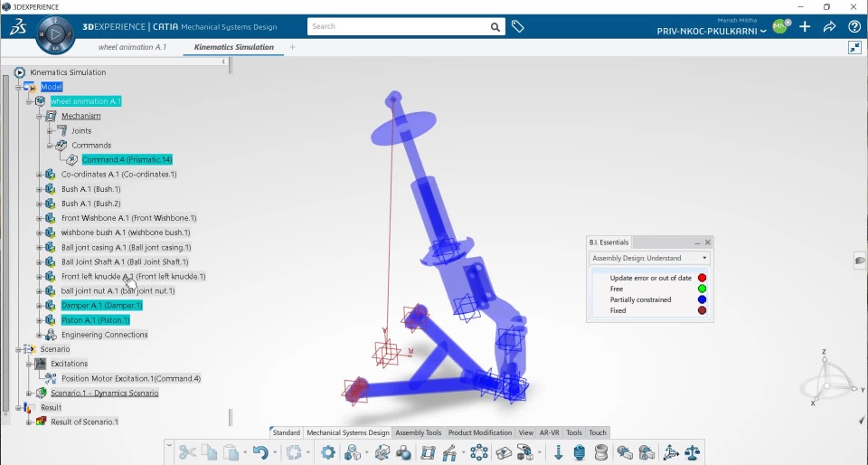Click the Copy icon in toolbar

click(209, 451)
